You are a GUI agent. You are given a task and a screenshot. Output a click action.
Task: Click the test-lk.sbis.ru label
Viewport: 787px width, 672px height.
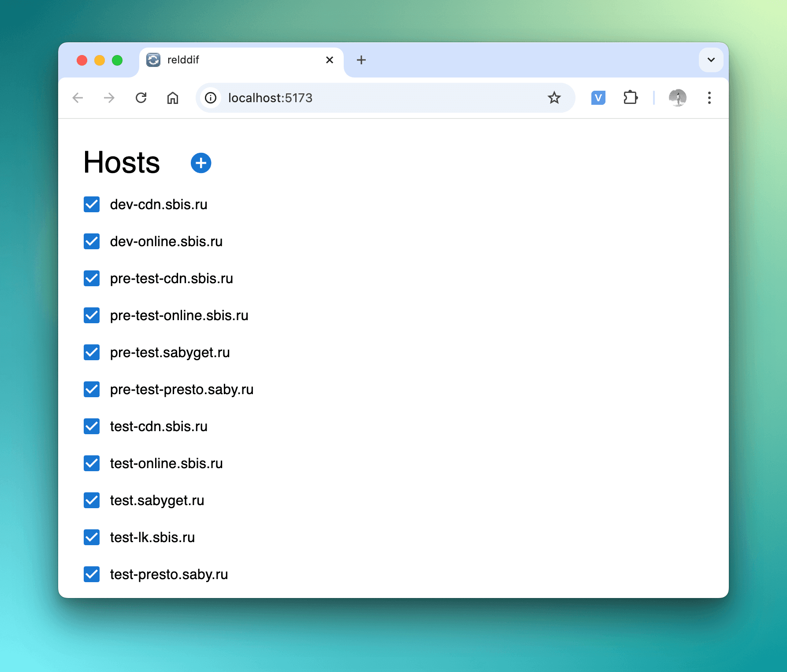click(152, 537)
